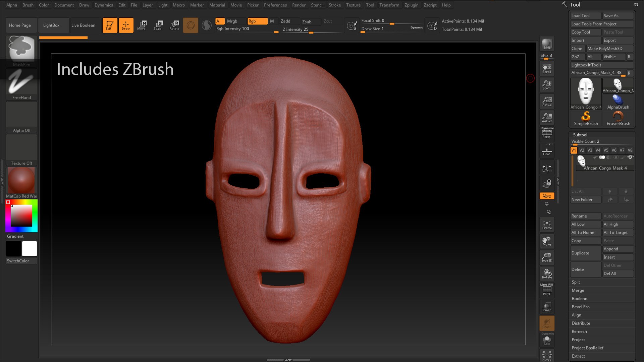The image size is (644, 362).
Task: Click the Zoom3D navigation icon
Action: [x=547, y=257]
